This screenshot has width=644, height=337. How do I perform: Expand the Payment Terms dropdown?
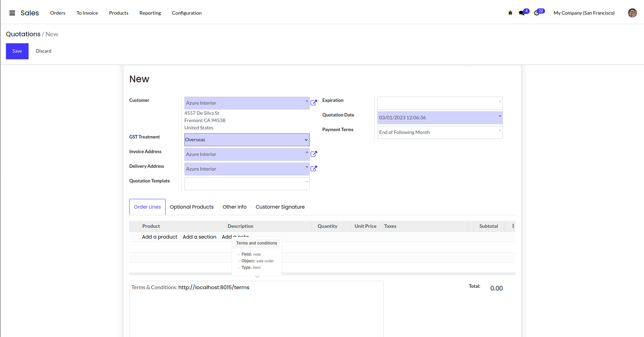[440, 132]
